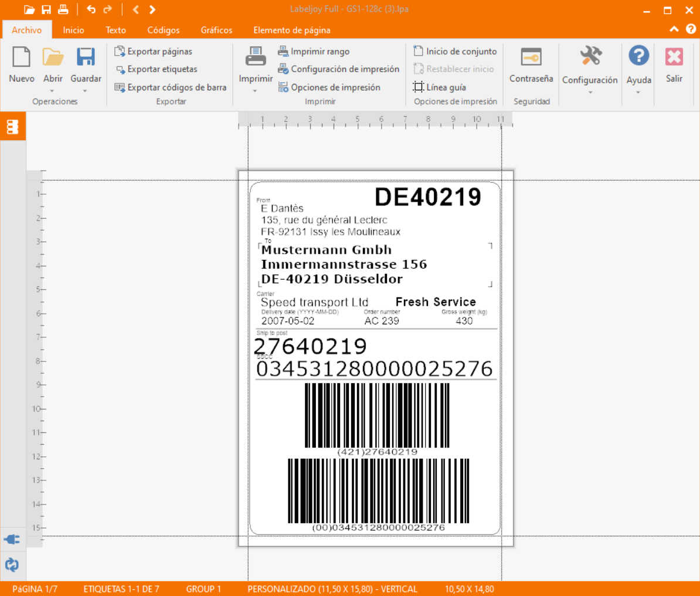Click PÁGINA 1/7 in status bar

35,590
